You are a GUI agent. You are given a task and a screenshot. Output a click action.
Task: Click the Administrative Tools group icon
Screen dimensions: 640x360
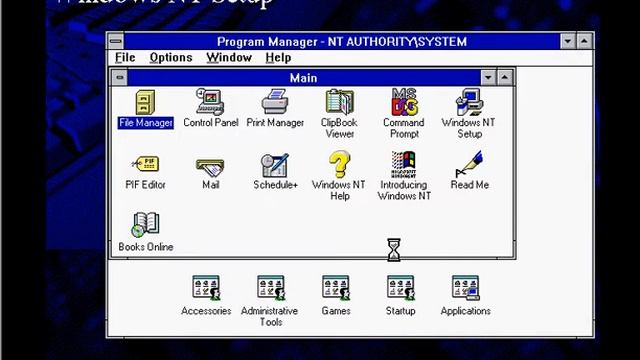coord(271,288)
